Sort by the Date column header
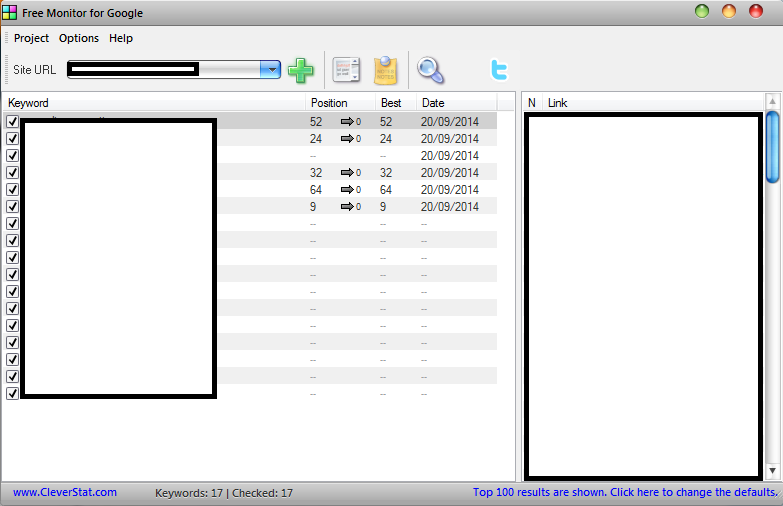Viewport: 783px width, 506px height. click(456, 103)
